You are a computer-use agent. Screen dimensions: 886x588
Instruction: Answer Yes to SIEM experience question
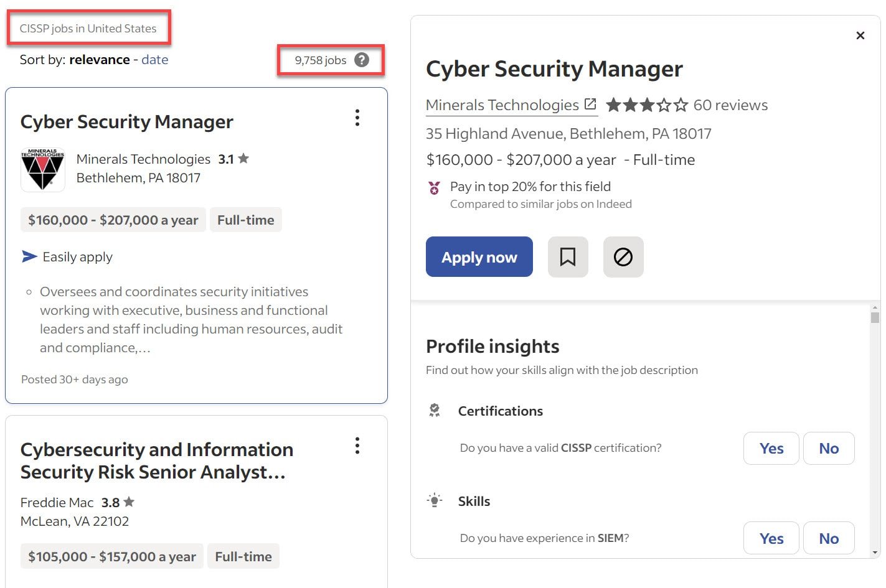coord(771,538)
